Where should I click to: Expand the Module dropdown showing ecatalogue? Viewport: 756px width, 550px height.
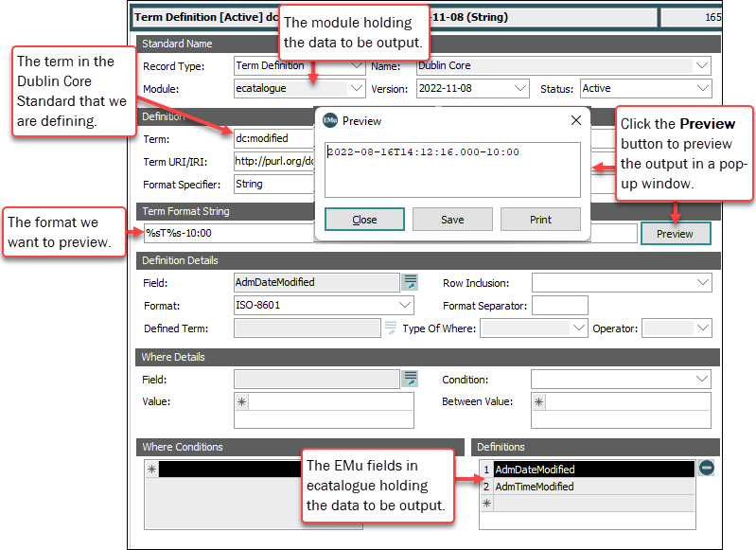tap(356, 88)
